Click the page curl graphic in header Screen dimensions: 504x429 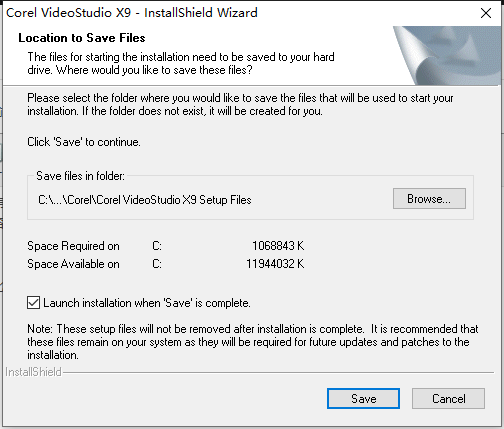447,55
